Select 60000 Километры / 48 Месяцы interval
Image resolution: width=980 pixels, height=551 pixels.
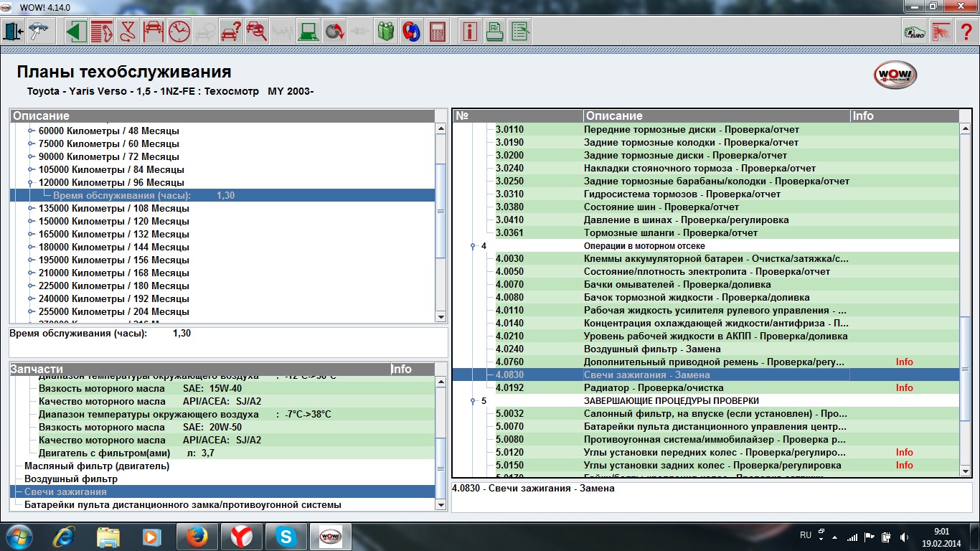point(108,131)
